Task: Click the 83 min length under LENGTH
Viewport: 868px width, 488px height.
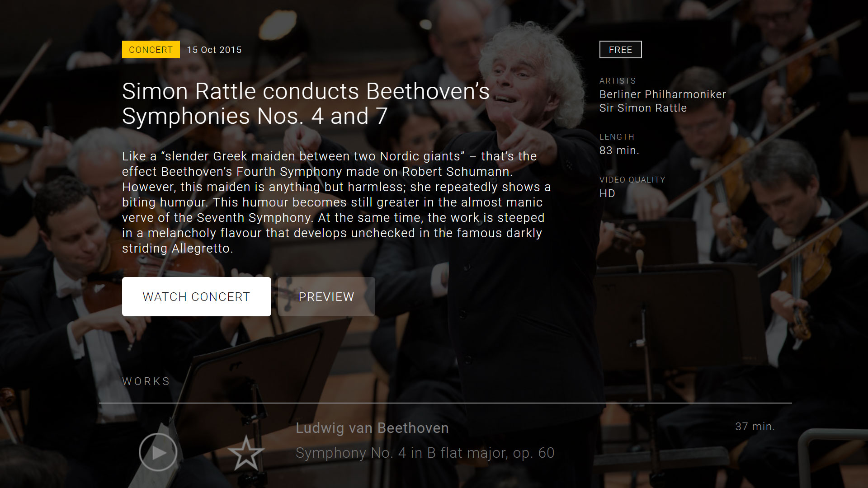Action: point(619,150)
